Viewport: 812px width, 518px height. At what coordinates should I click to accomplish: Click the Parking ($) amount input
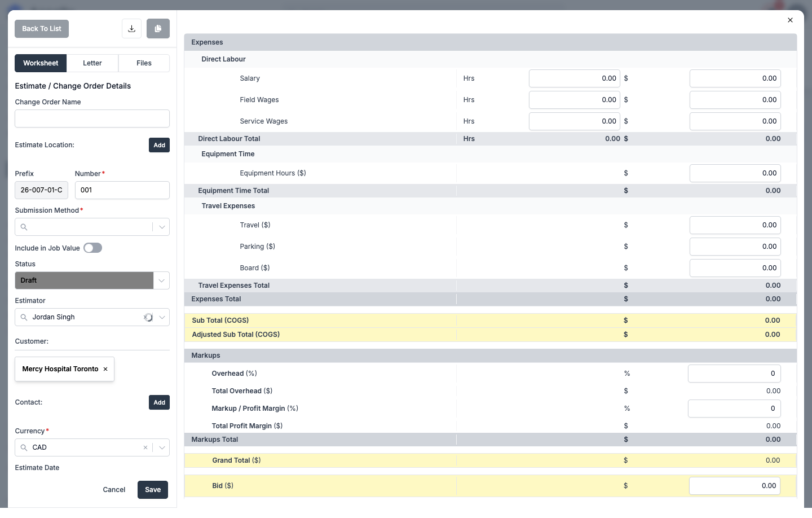click(x=735, y=247)
